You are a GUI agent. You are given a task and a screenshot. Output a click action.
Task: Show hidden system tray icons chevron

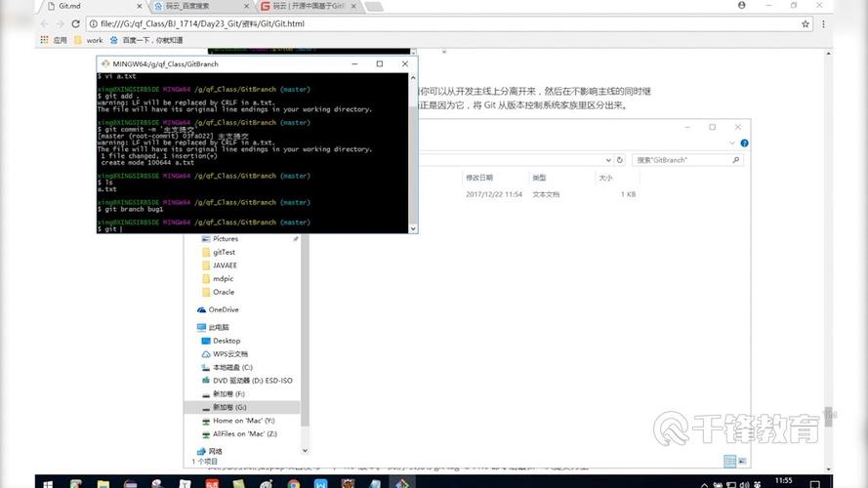(x=704, y=484)
